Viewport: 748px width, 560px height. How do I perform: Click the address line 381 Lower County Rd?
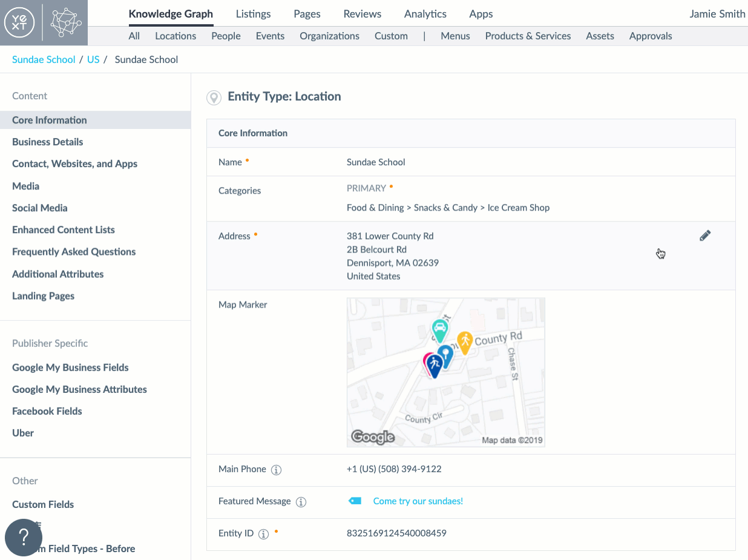(x=390, y=236)
